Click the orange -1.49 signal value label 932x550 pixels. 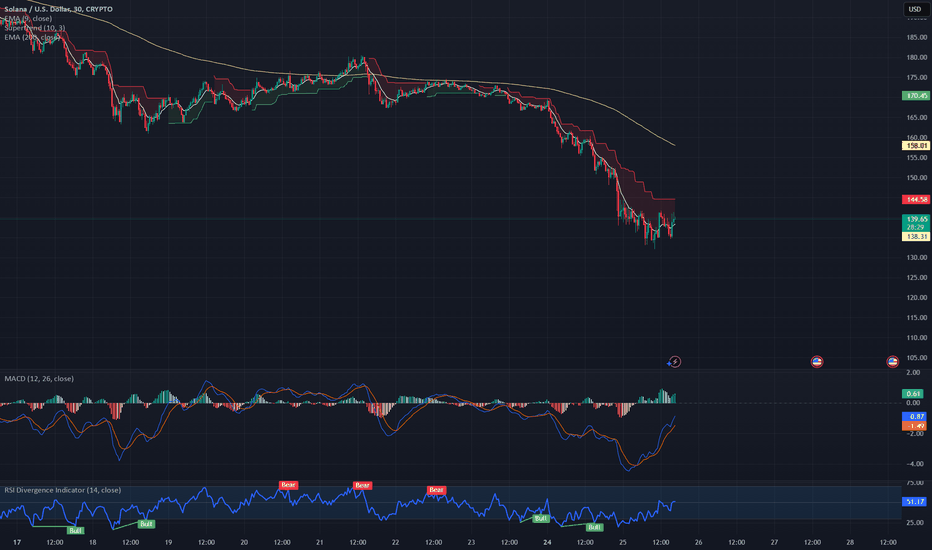click(x=914, y=426)
